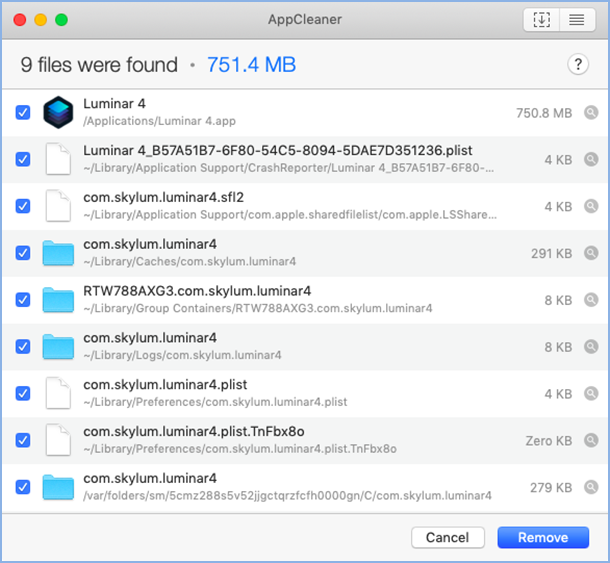Select the /Applications/Luminar 4.app path text
610x563 pixels.
coord(160,121)
